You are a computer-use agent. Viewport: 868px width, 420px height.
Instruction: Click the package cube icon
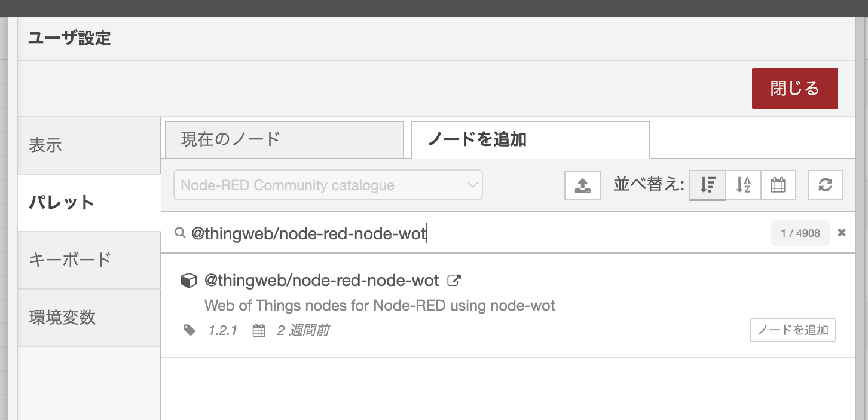pos(189,281)
